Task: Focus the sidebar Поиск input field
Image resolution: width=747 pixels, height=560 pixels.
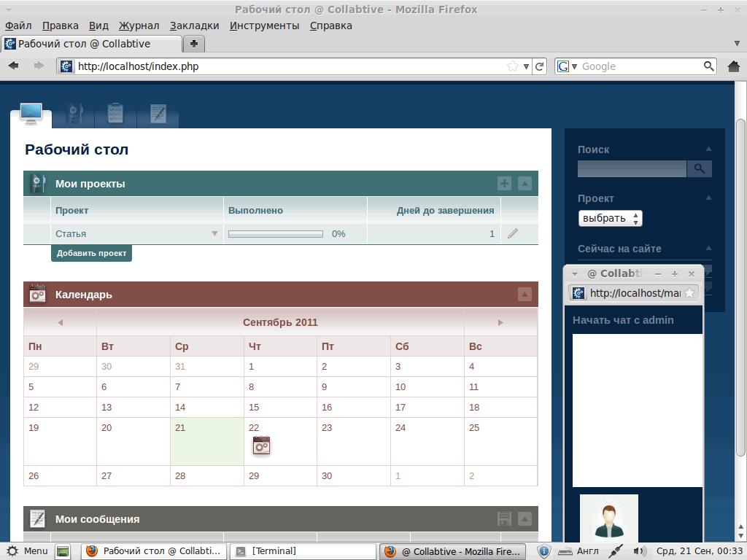Action: point(632,168)
